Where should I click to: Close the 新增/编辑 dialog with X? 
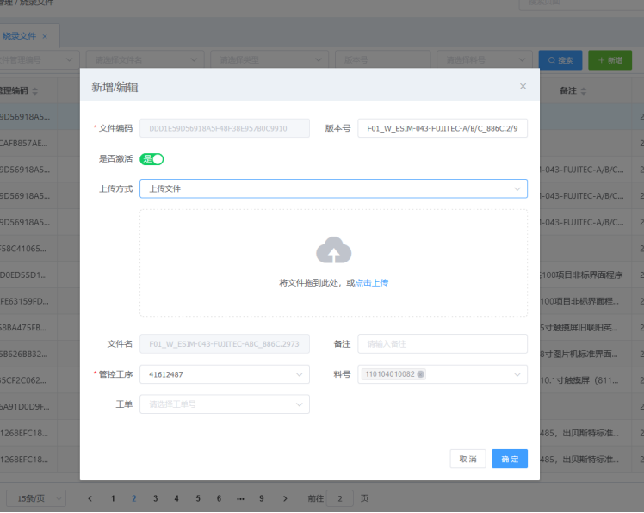(x=522, y=86)
